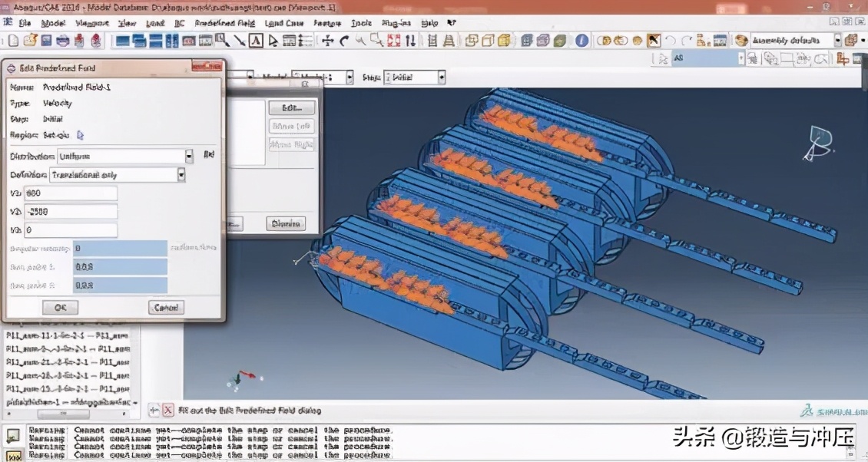Open the Predefined Field menu
868x462 pixels.
click(225, 23)
